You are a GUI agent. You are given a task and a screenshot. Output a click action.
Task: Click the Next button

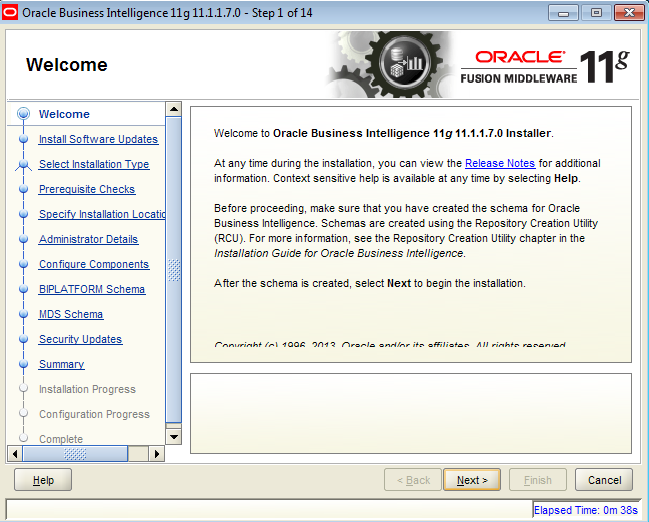tap(472, 480)
